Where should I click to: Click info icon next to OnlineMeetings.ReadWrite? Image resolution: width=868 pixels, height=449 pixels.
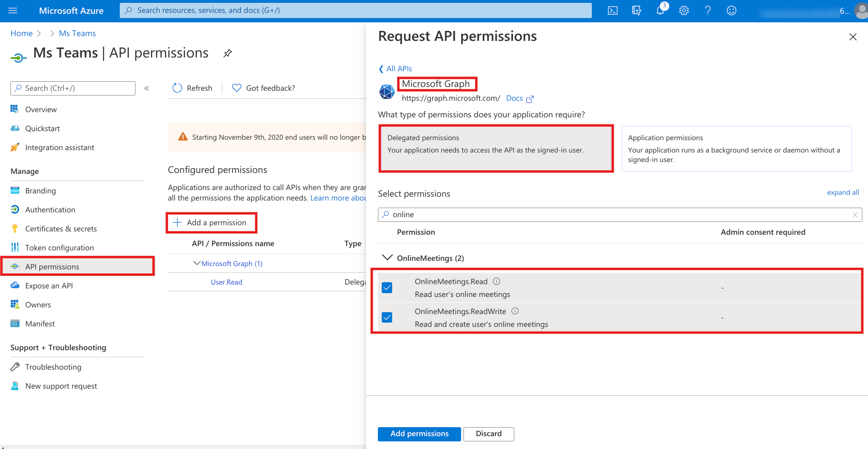[x=515, y=311]
